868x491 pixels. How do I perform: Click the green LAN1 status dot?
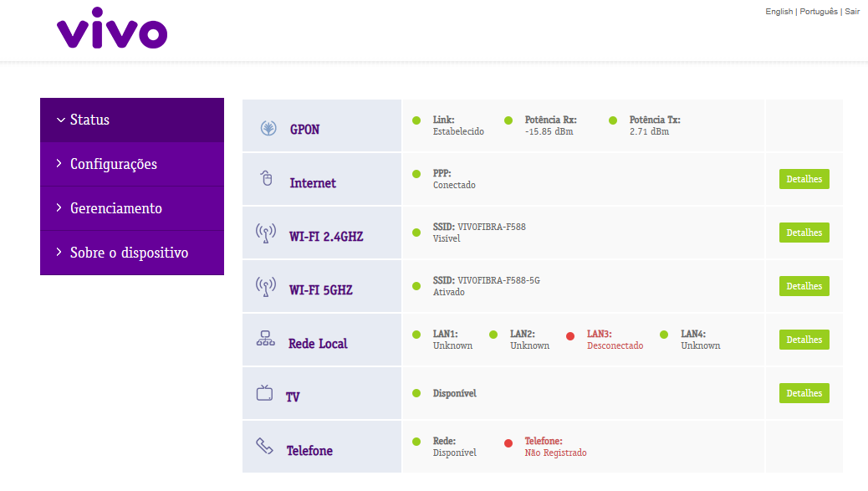(x=416, y=335)
